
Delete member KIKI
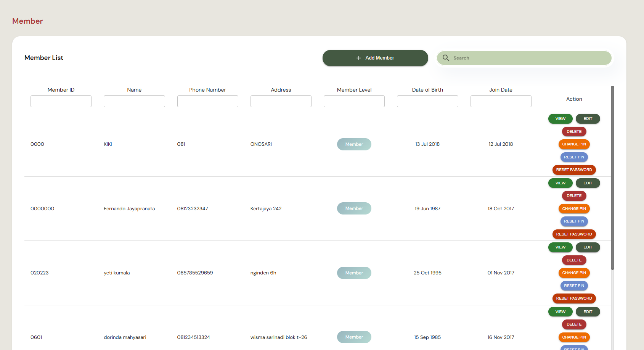[574, 132]
